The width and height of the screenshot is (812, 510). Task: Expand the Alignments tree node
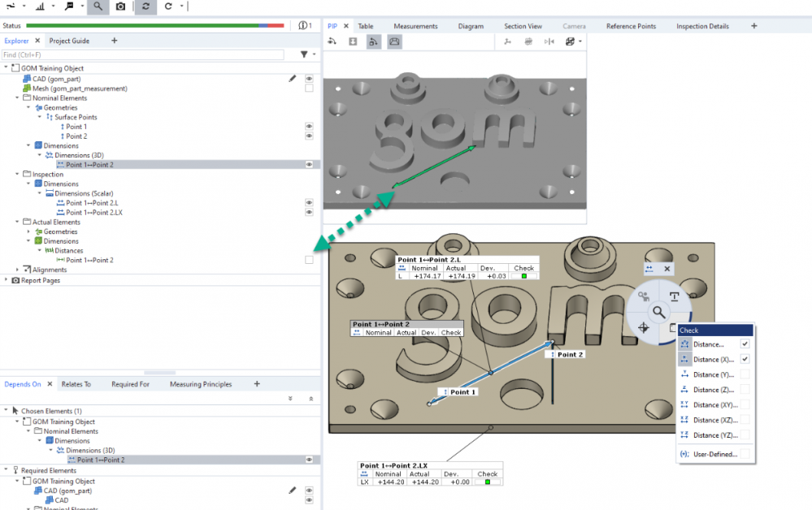[x=17, y=270]
